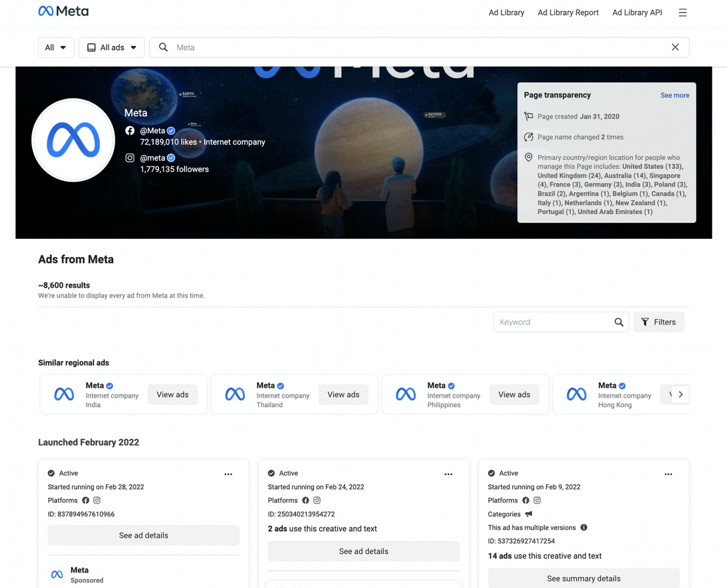Open the hamburger menu icon
Image resolution: width=727 pixels, height=588 pixels.
(682, 13)
